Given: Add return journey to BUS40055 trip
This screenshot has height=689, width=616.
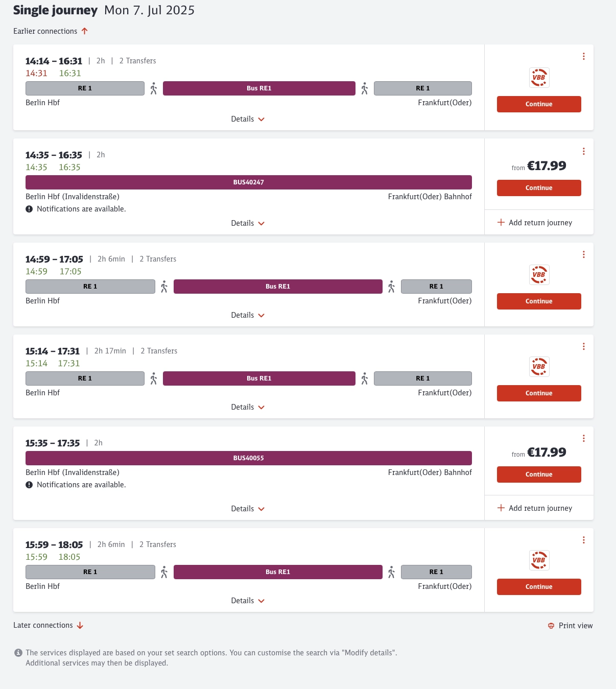Looking at the screenshot, I should (535, 508).
